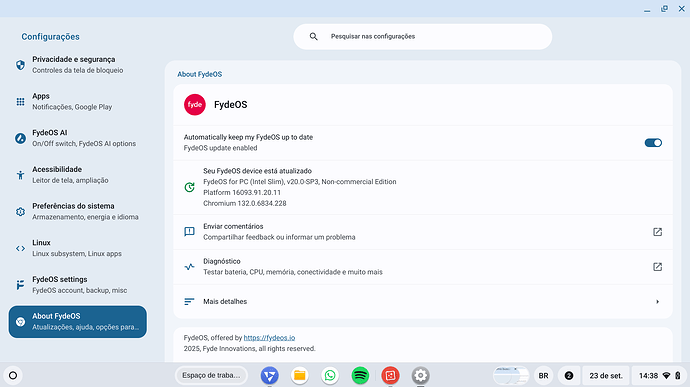Viewport: 690px width, 387px height.
Task: Click the FydeOS AI compass icon
Action: point(20,138)
